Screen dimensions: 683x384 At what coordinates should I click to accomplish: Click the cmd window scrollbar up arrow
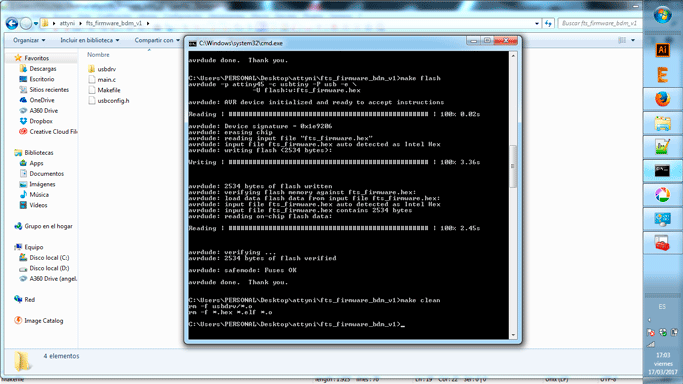click(513, 56)
